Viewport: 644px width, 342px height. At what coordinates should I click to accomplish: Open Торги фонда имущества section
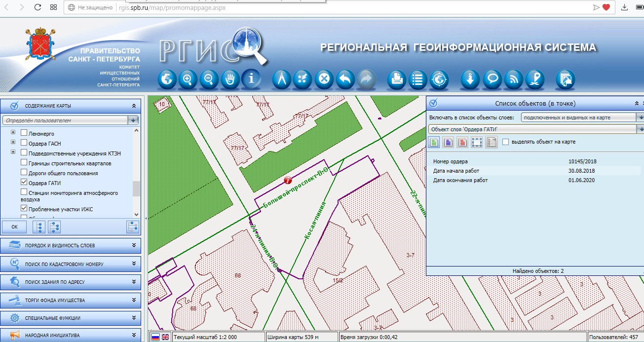[x=71, y=300]
